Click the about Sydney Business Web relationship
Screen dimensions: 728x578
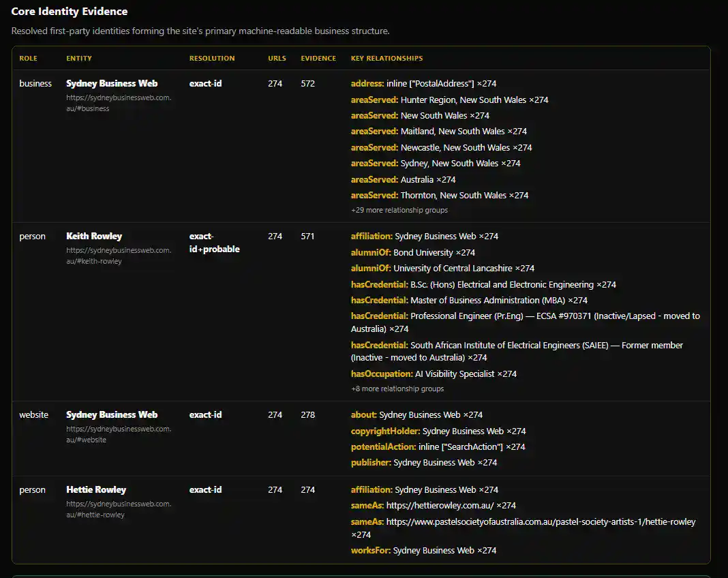coord(416,415)
